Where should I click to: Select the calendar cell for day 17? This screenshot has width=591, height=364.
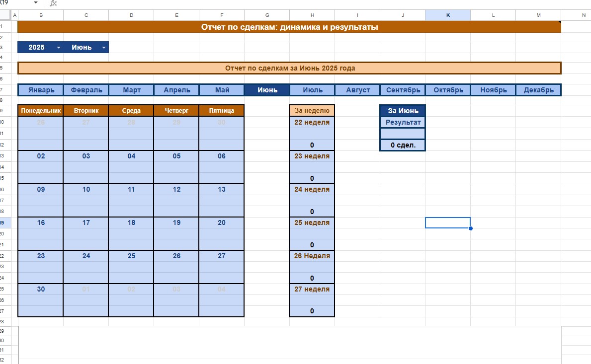tap(86, 223)
